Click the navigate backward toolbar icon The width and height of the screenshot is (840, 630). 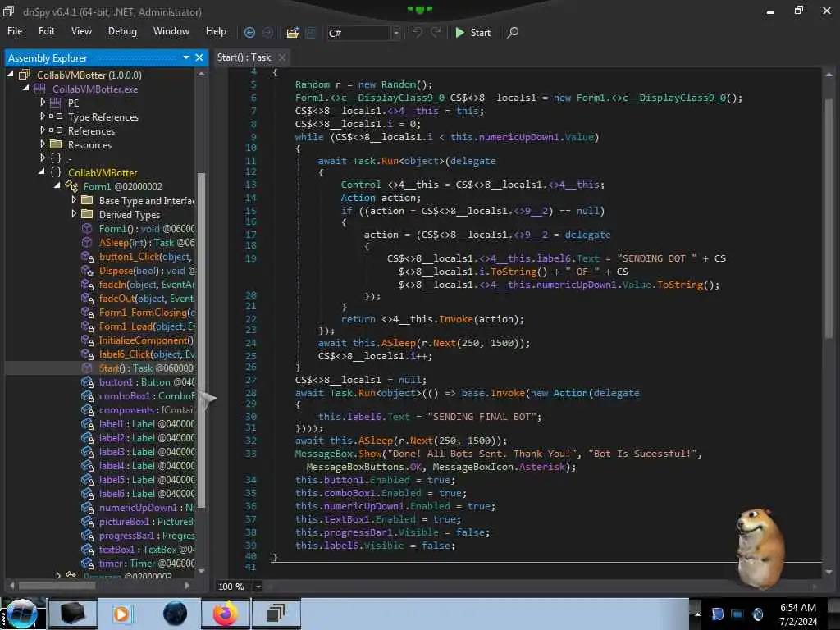click(249, 33)
